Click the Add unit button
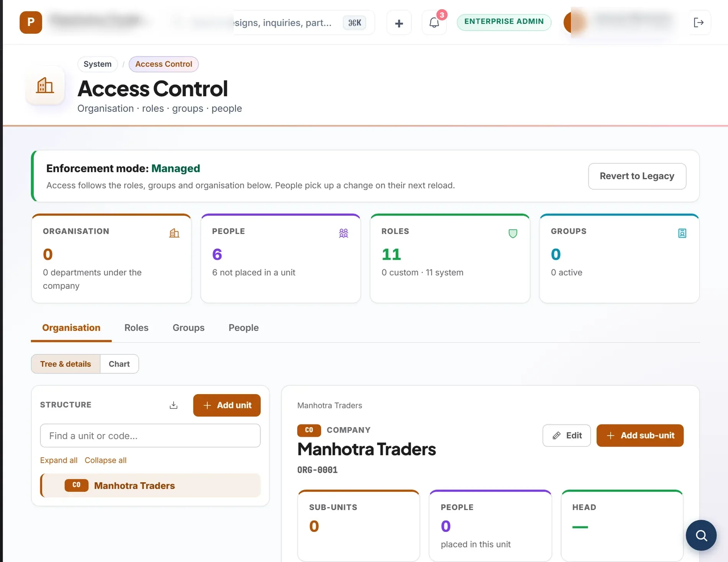 [227, 405]
